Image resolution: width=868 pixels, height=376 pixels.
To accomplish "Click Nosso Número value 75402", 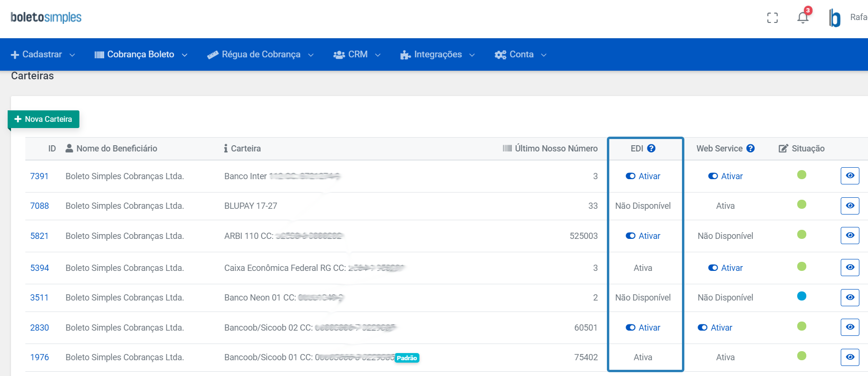I will click(x=586, y=357).
